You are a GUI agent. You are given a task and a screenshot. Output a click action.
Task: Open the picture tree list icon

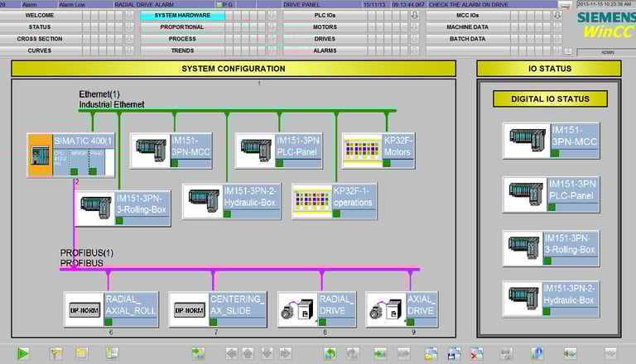tap(112, 353)
